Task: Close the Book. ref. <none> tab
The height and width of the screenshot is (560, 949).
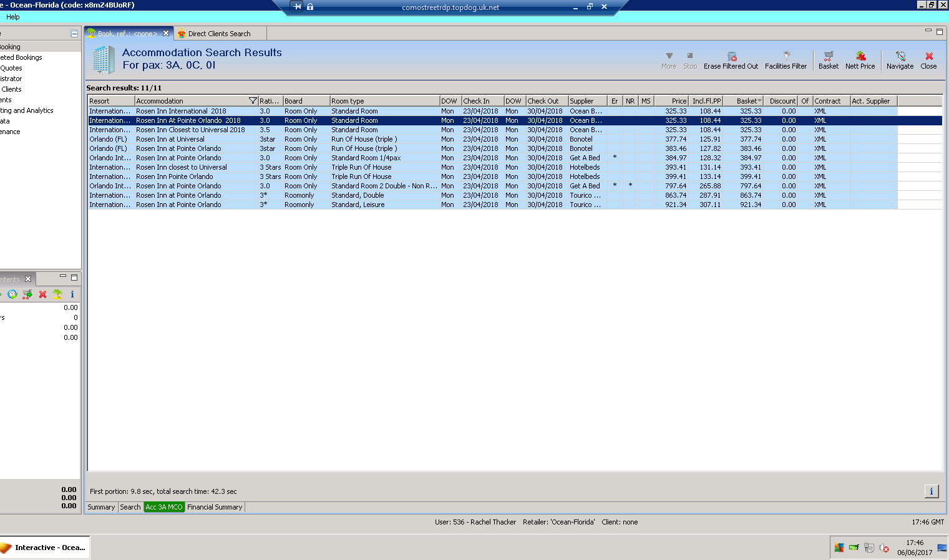Action: pos(166,34)
